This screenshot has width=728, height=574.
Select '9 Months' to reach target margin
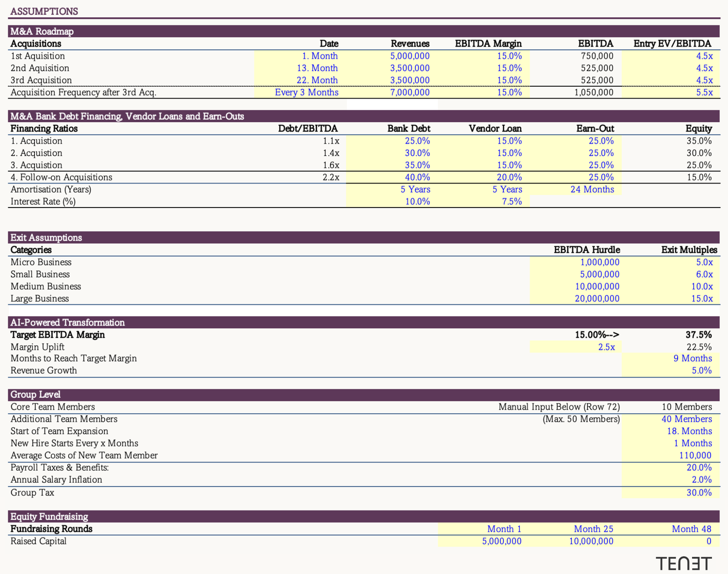coord(671,358)
